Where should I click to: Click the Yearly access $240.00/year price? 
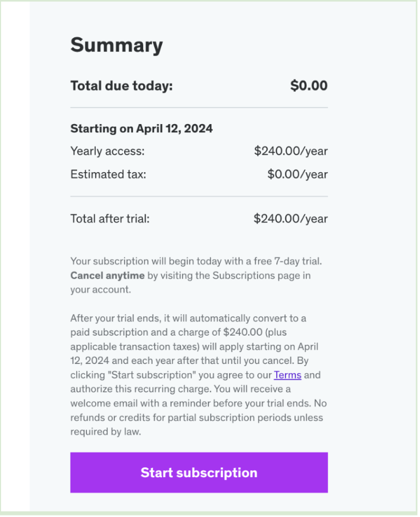pos(290,151)
